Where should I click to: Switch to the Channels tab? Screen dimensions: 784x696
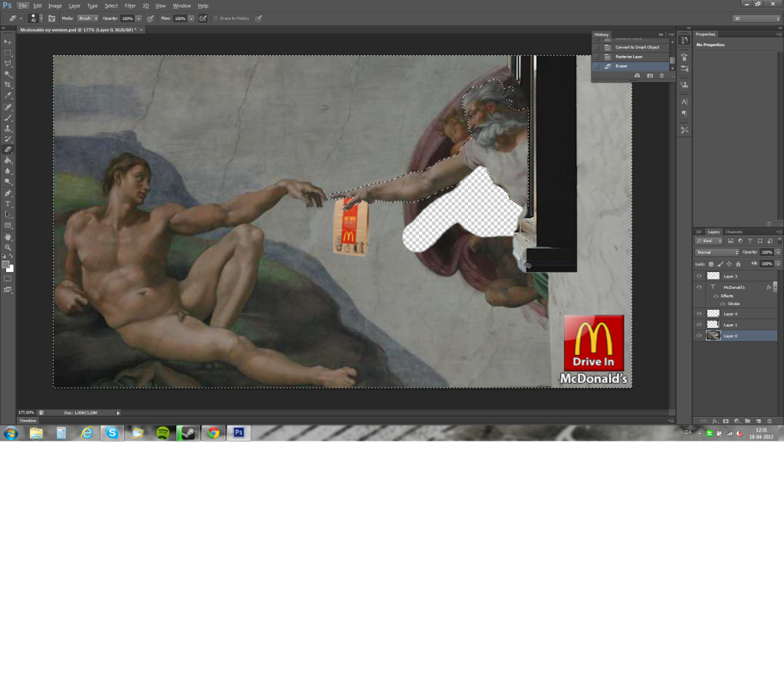(x=734, y=232)
